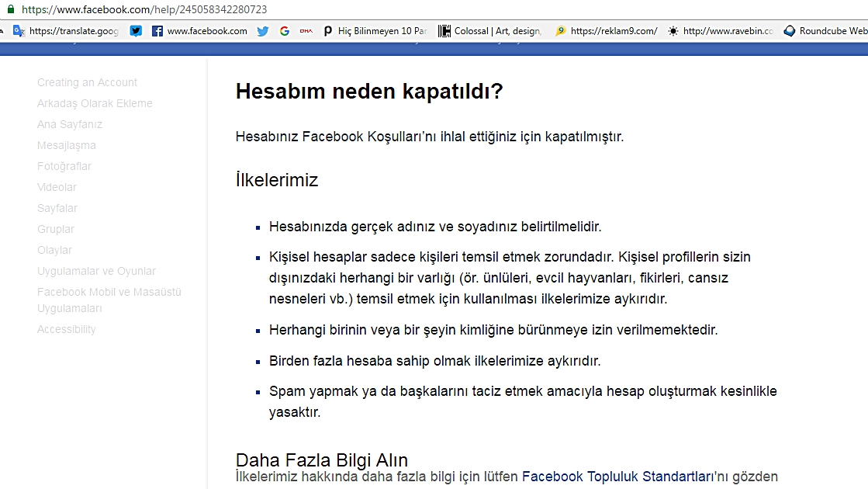
Task: Open the Colossal Art, design bookmark
Action: pyautogui.click(x=498, y=31)
